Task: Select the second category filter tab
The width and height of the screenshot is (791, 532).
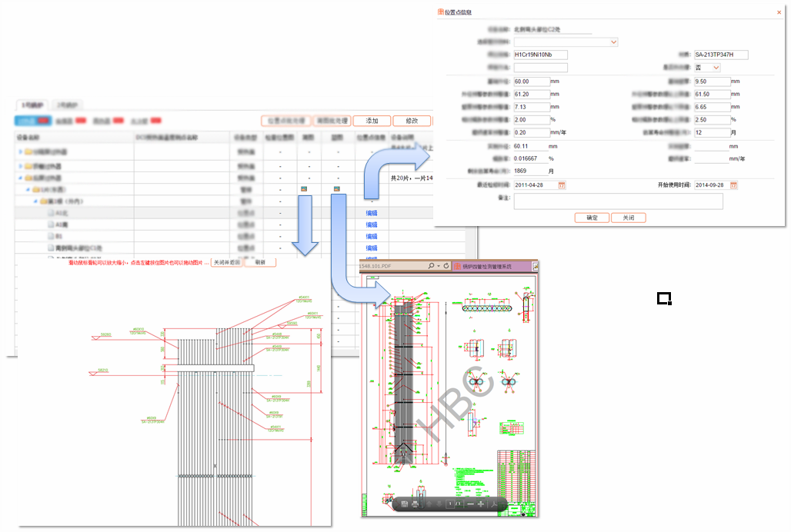Action: [x=71, y=121]
